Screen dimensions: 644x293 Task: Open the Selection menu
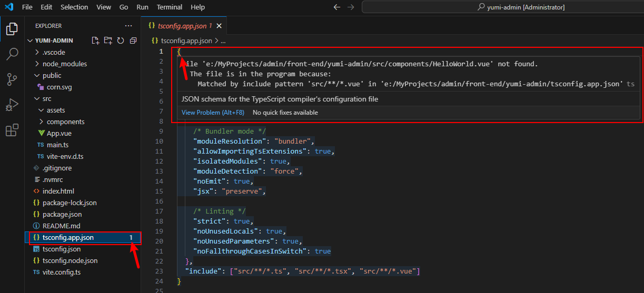(74, 7)
